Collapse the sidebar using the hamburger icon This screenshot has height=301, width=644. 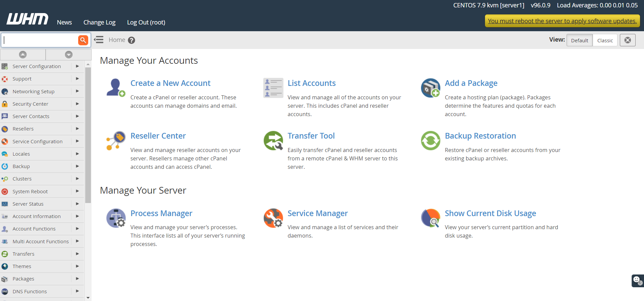(99, 40)
